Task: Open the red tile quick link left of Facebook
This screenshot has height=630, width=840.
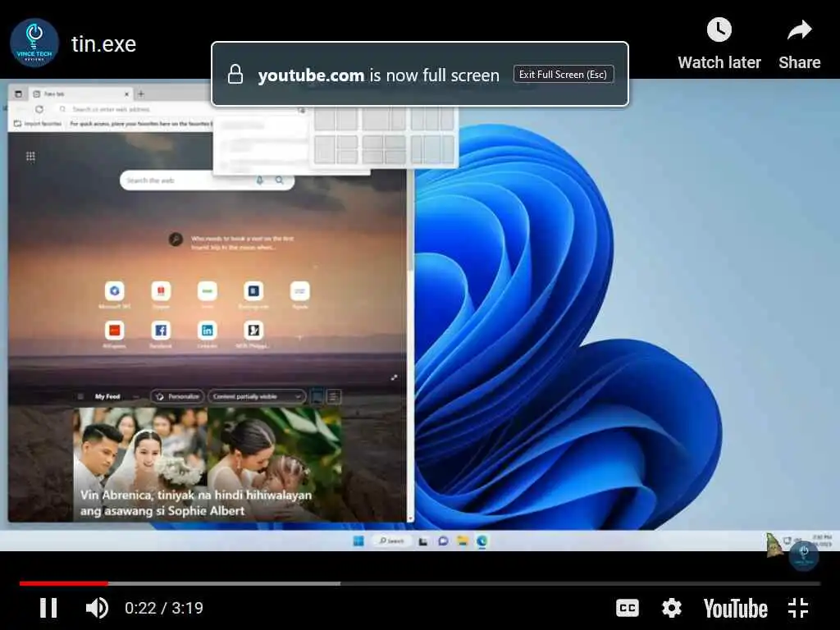Action: click(114, 335)
